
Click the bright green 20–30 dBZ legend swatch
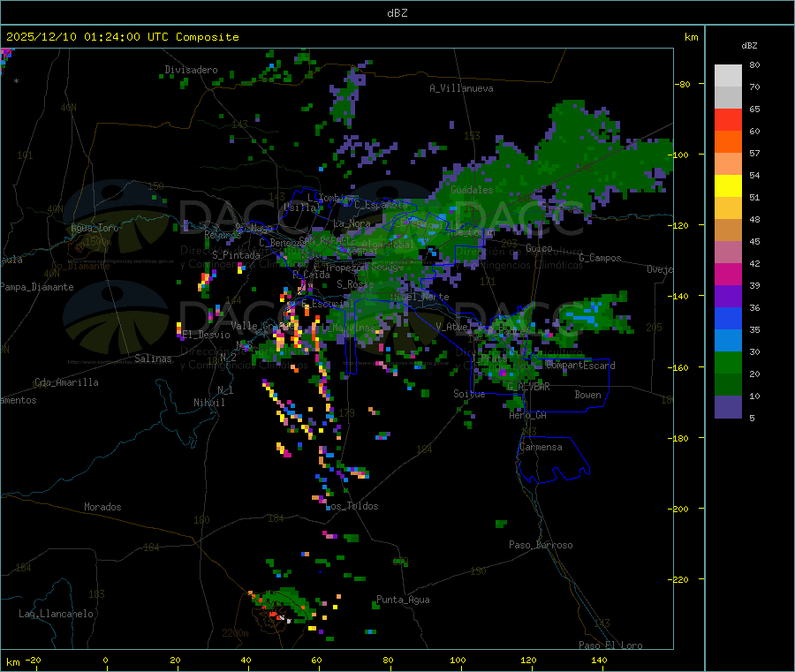click(728, 362)
